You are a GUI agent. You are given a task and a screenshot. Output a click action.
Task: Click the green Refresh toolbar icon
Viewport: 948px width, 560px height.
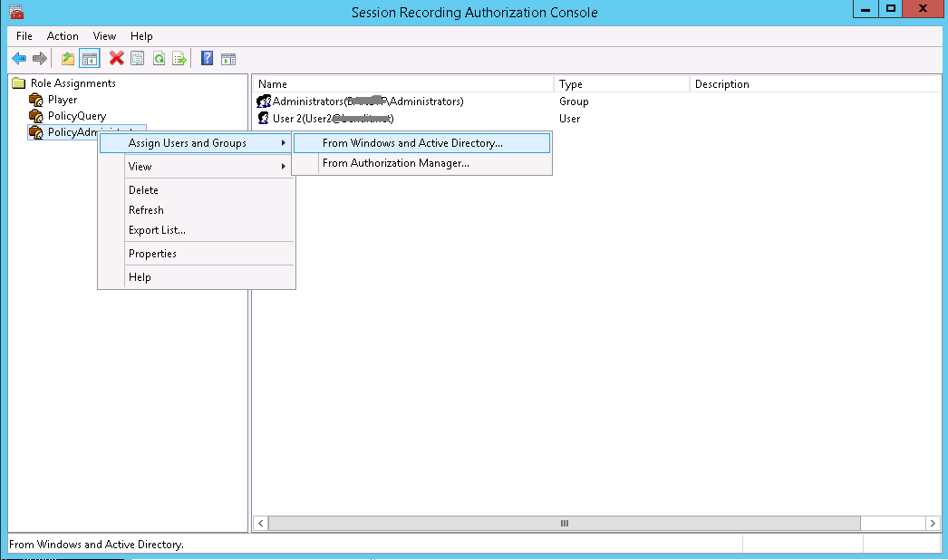click(x=159, y=59)
